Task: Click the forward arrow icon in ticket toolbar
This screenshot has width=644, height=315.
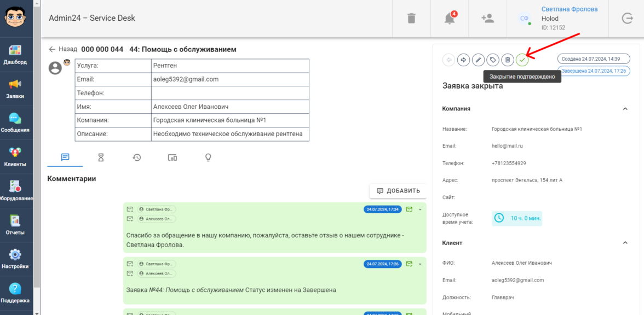Action: [x=463, y=60]
